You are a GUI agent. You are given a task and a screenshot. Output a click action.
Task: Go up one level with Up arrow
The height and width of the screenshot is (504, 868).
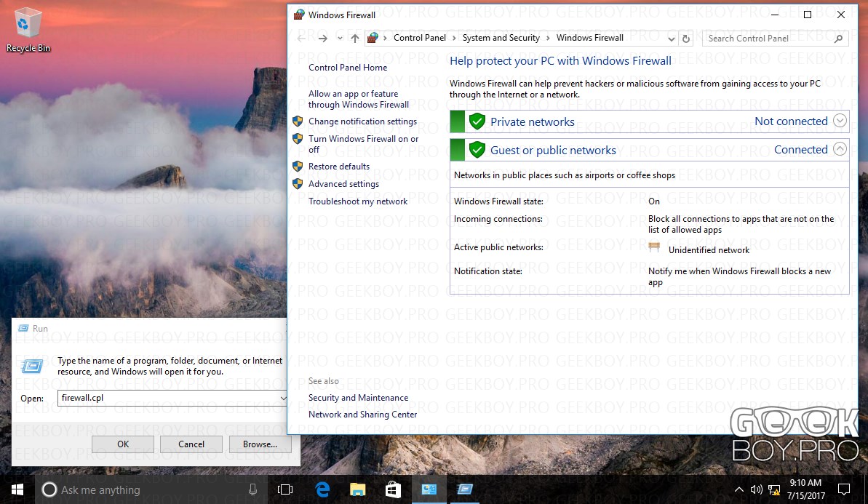click(x=355, y=38)
